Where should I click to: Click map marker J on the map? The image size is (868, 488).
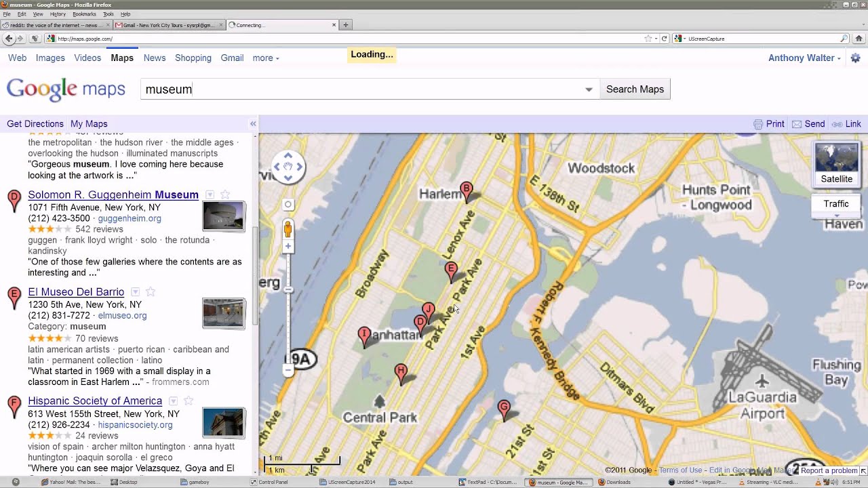[x=428, y=311]
